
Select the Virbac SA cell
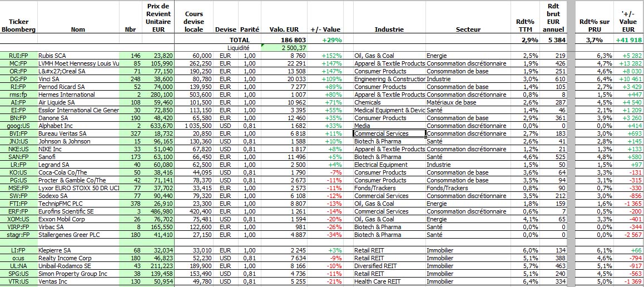pos(78,227)
